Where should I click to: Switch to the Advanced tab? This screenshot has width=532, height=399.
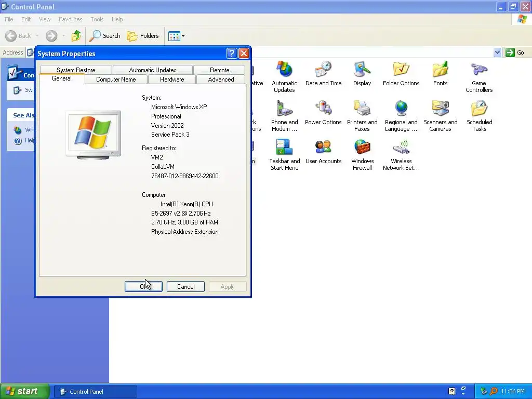[x=221, y=79]
